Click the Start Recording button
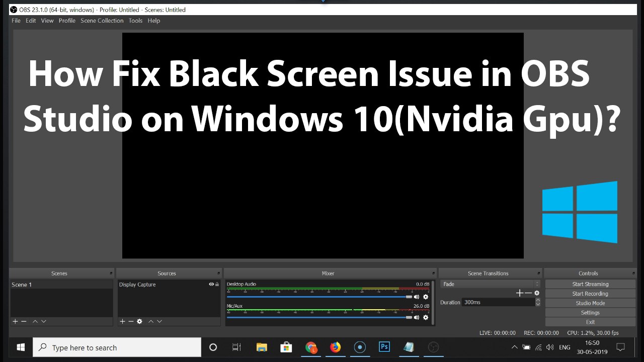This screenshot has width=644, height=362. [x=590, y=294]
